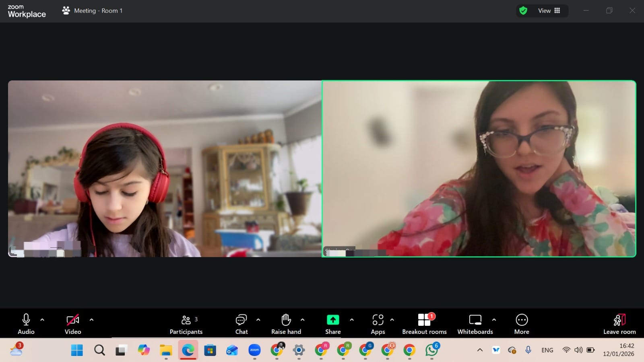This screenshot has width=644, height=362.
Task: Open Breakout rooms
Action: pos(424,324)
